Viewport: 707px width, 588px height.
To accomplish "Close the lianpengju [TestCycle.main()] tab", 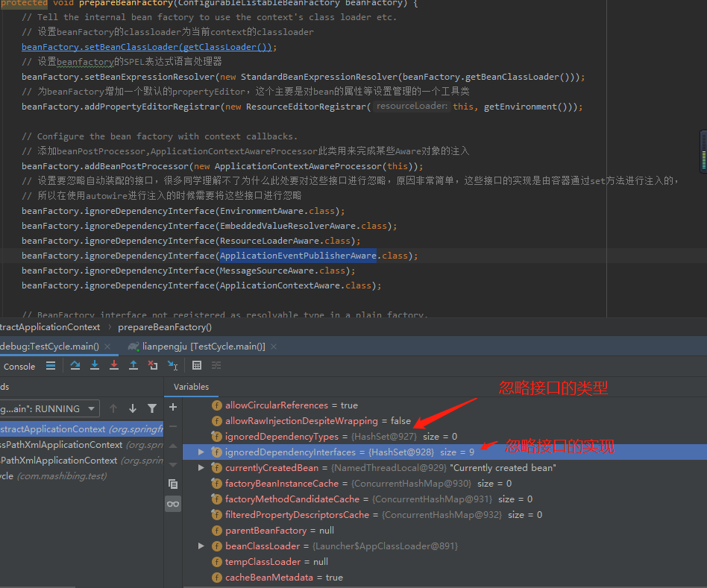I will [274, 347].
